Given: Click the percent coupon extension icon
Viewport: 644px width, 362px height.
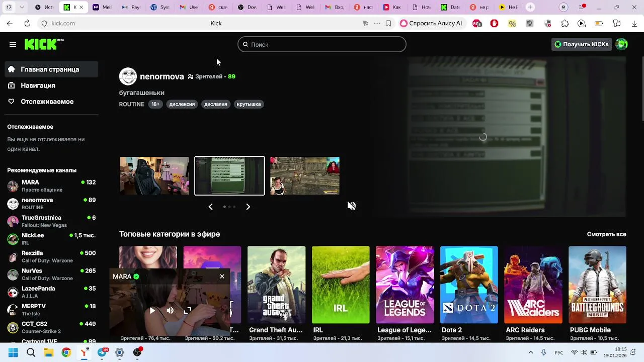Looking at the screenshot, I should pos(512,23).
